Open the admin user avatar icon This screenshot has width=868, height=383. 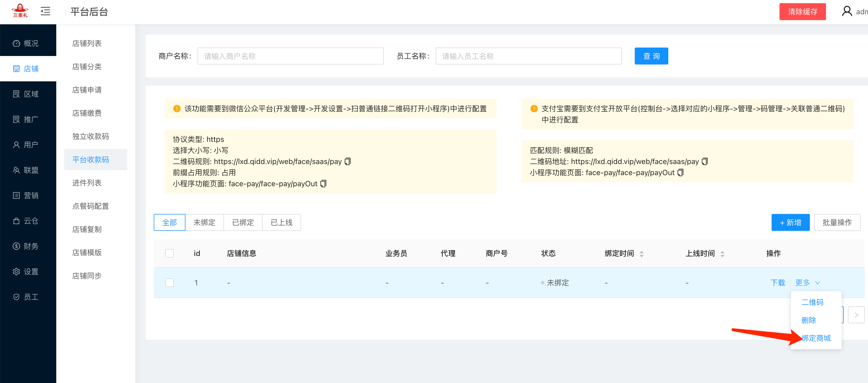(847, 11)
